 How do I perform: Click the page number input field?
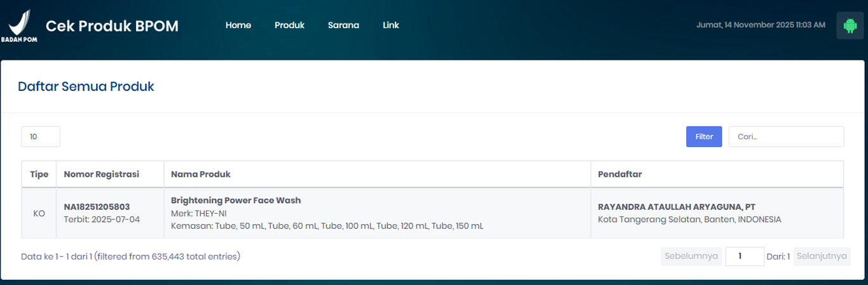pyautogui.click(x=744, y=256)
